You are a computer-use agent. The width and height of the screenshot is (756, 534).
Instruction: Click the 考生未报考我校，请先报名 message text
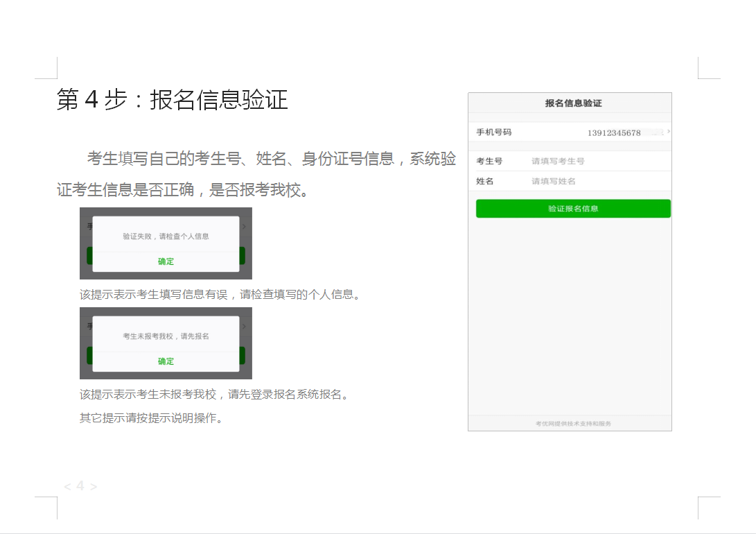pos(166,336)
